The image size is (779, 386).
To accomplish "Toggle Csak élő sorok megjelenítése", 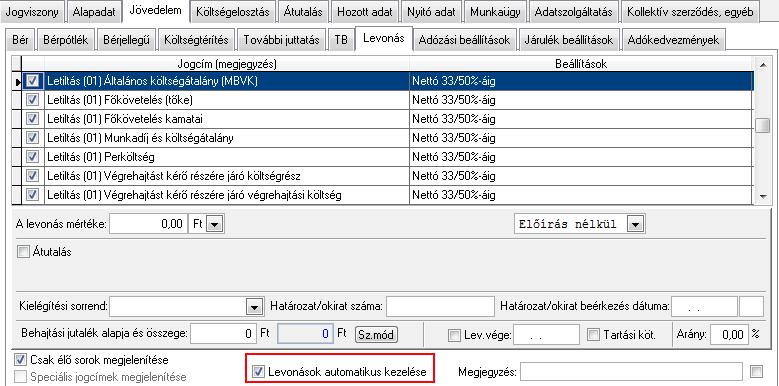I will [x=20, y=359].
